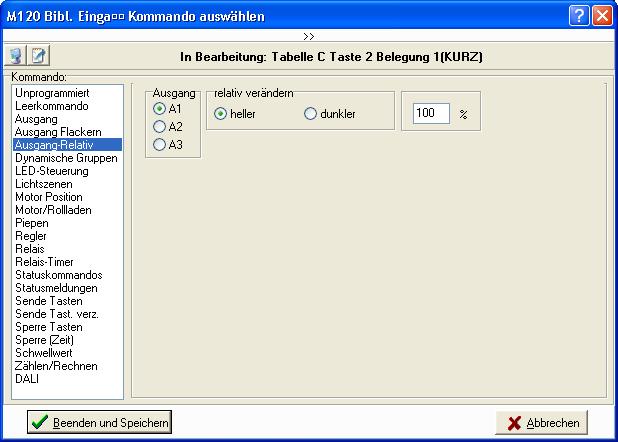618x442 pixels.
Task: Select output A1 radio button
Action: tap(159, 108)
